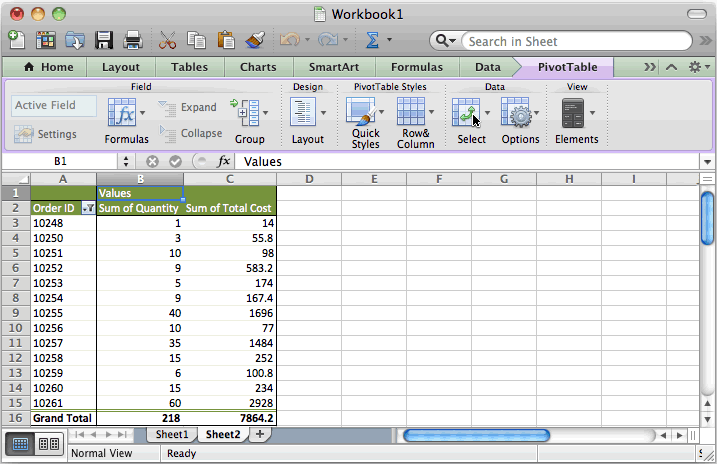Click the Expand field button
717x464 pixels.
coord(187,107)
